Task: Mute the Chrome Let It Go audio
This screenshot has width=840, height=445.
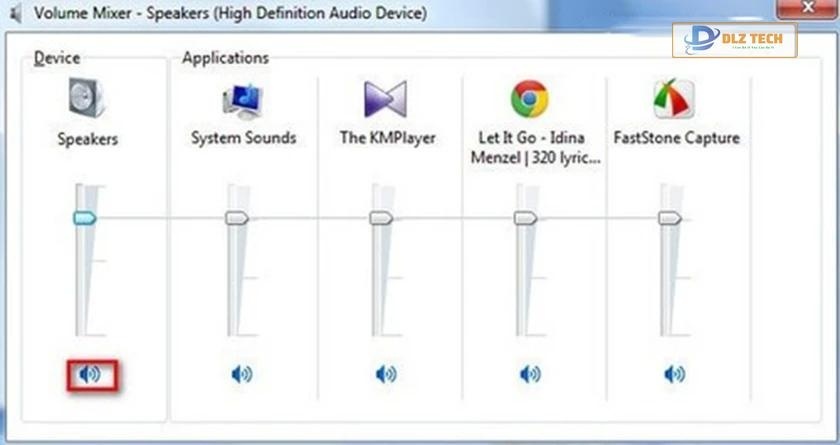Action: tap(529, 375)
